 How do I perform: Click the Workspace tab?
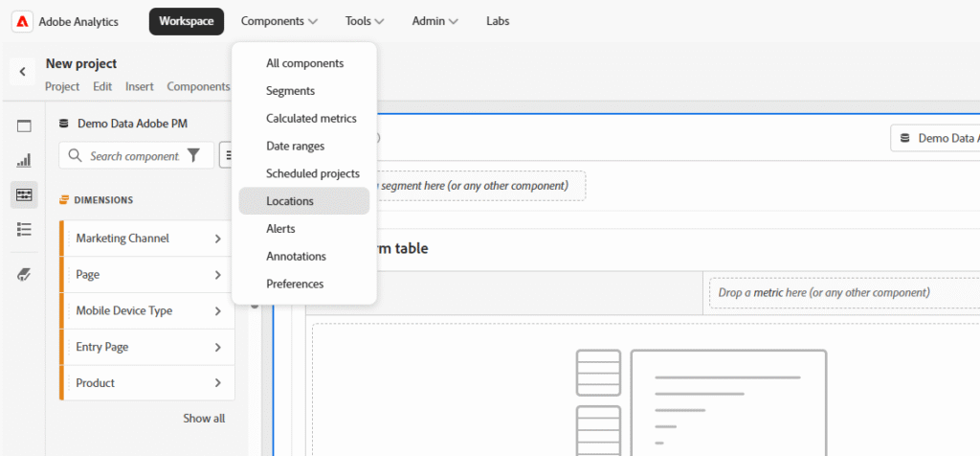click(x=187, y=21)
